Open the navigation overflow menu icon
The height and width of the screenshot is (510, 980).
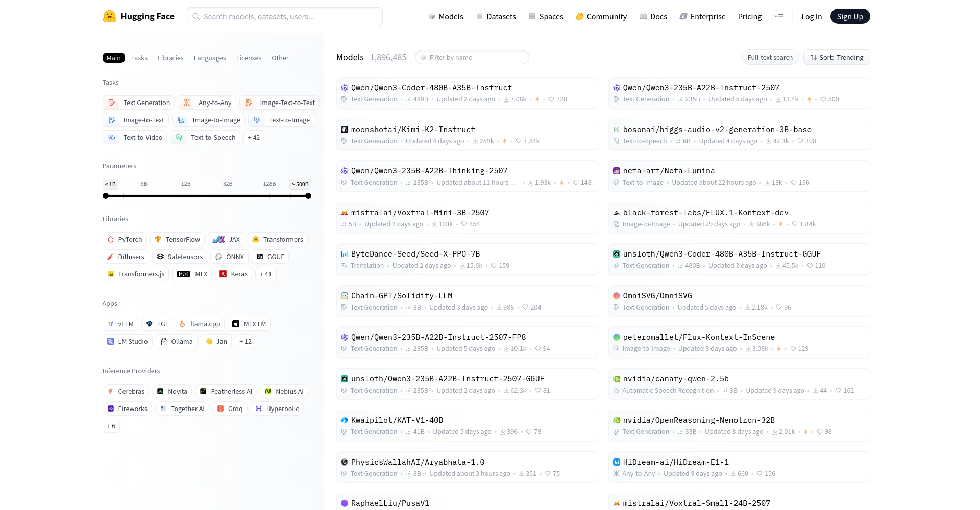(778, 16)
